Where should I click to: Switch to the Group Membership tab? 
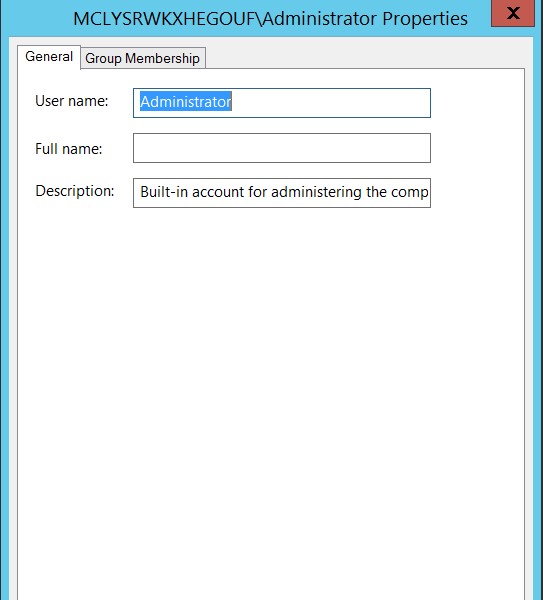(143, 58)
